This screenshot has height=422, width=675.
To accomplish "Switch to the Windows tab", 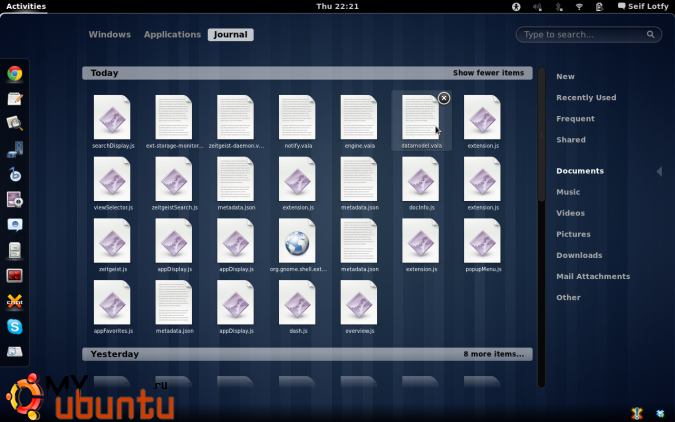I will coord(109,34).
